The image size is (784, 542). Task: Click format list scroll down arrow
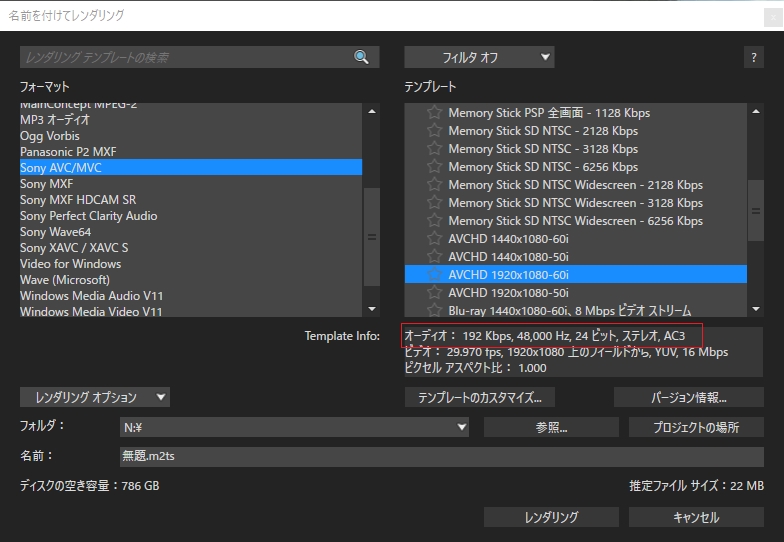372,309
